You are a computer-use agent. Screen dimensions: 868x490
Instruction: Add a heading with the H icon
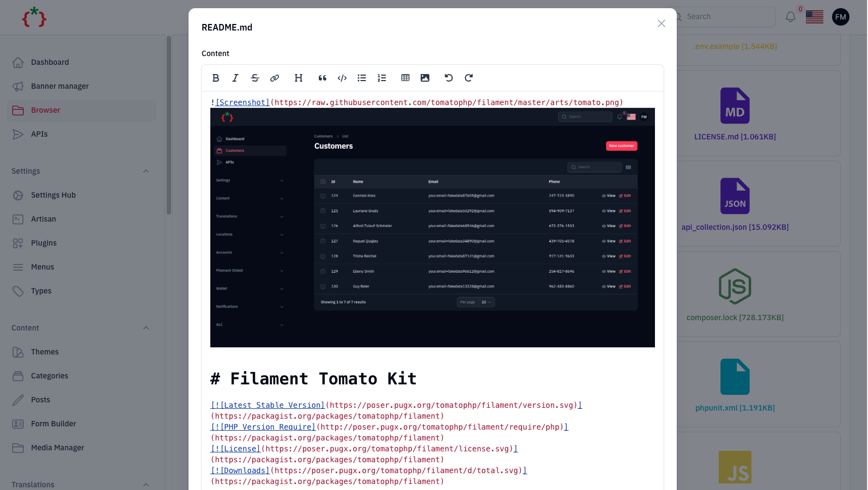click(299, 78)
